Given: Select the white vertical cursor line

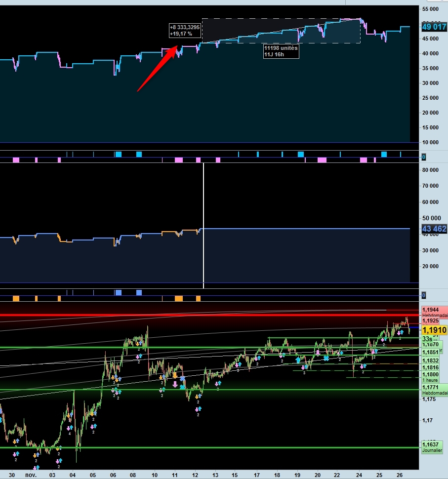Looking at the screenshot, I should pyautogui.click(x=204, y=226).
